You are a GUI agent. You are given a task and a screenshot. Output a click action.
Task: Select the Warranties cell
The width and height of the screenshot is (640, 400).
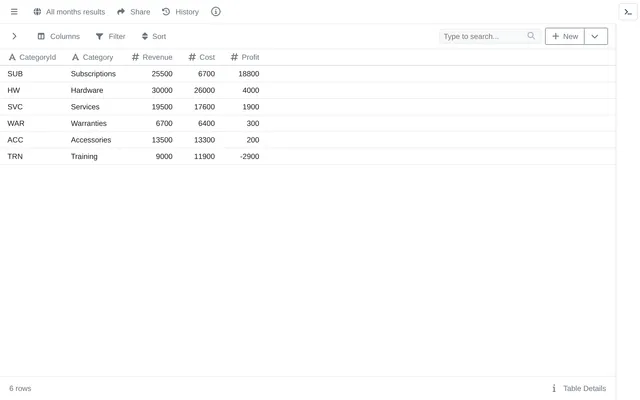89,123
